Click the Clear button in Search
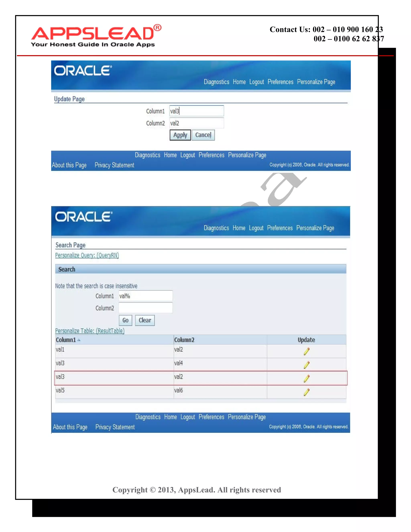411x532 pixels. (x=145, y=320)
